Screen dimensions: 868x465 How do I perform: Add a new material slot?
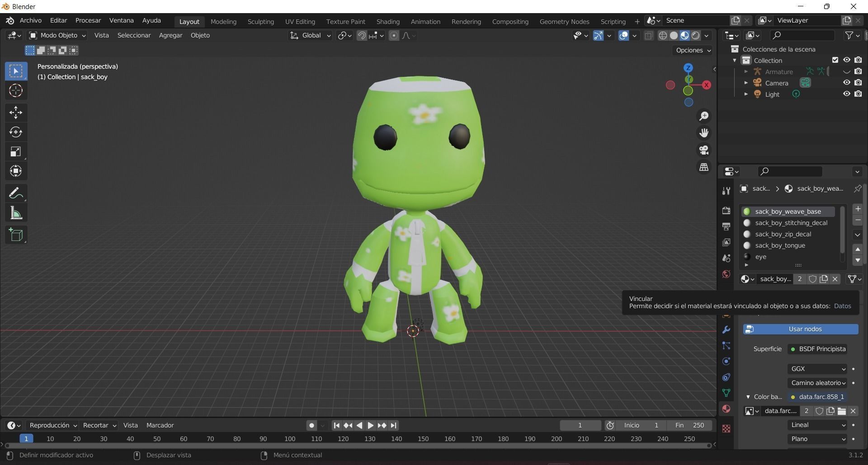click(x=858, y=209)
